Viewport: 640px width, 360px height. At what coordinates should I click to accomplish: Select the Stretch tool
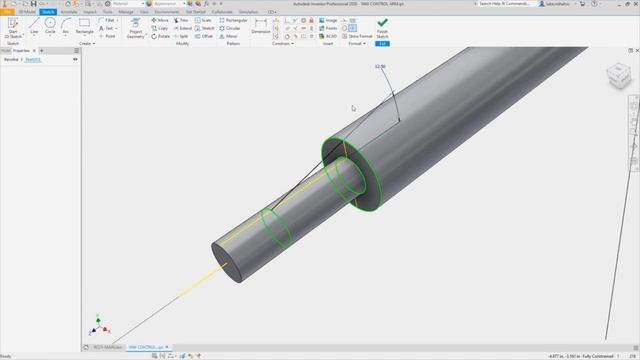(204, 28)
